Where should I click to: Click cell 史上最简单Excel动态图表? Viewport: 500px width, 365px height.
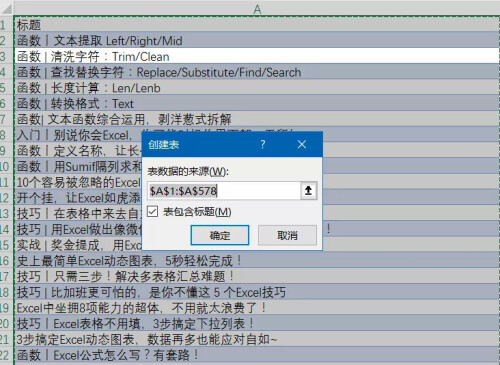[x=257, y=261]
